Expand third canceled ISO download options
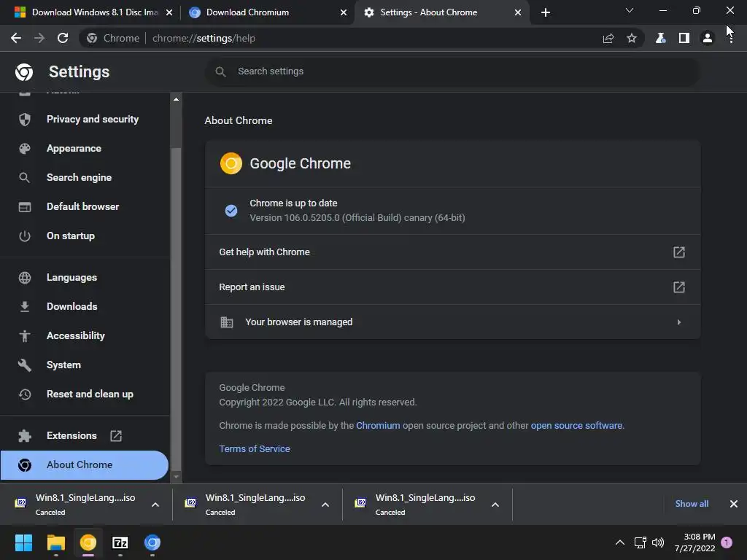 [x=495, y=505]
